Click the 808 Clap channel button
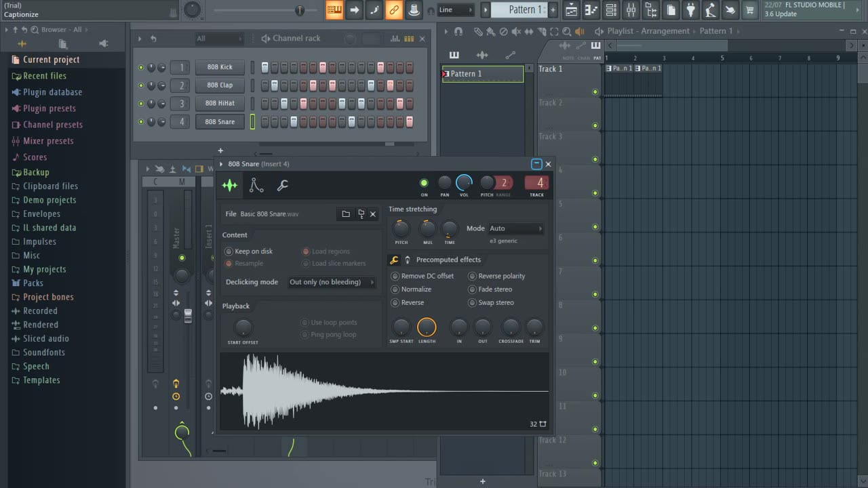This screenshot has width=868, height=488. tap(220, 85)
